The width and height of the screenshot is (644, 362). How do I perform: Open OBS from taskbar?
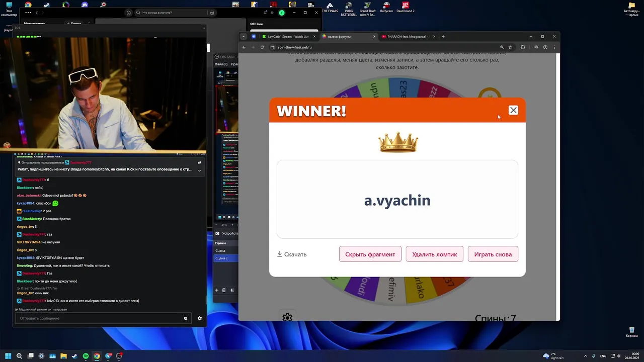click(x=119, y=356)
